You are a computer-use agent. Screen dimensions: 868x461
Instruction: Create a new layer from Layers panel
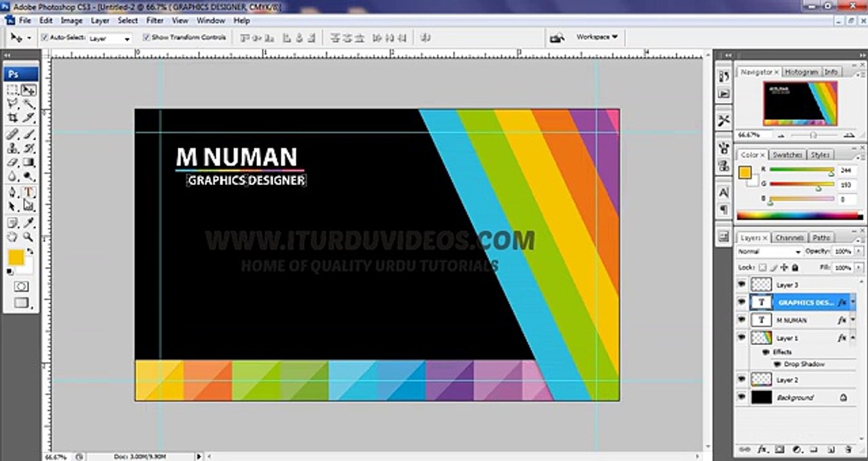[831, 449]
